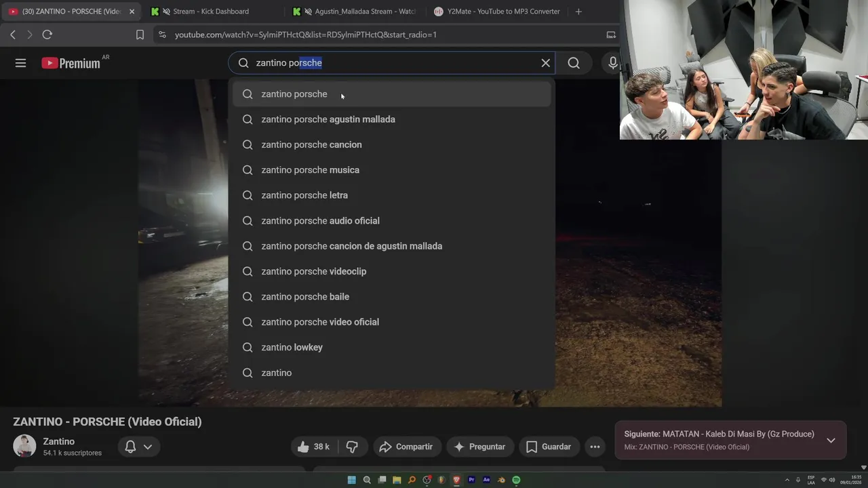The width and height of the screenshot is (868, 488).
Task: Open Zantino channel avatar
Action: 24,446
